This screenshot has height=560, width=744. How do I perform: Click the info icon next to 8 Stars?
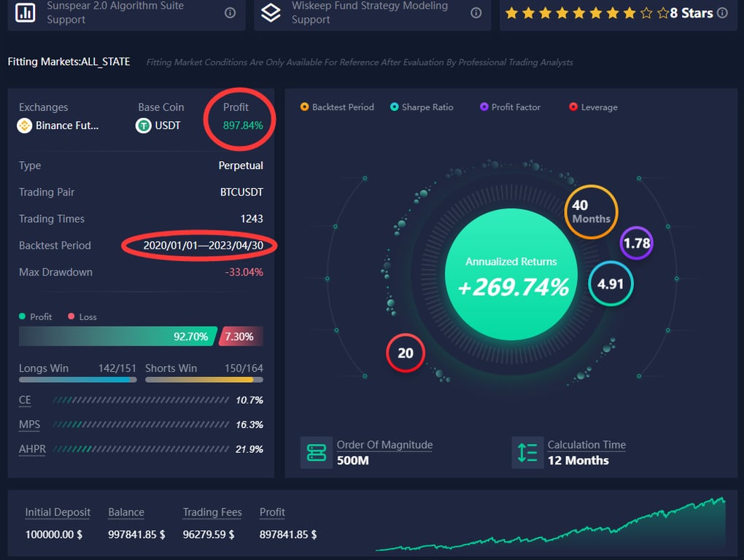coord(722,13)
